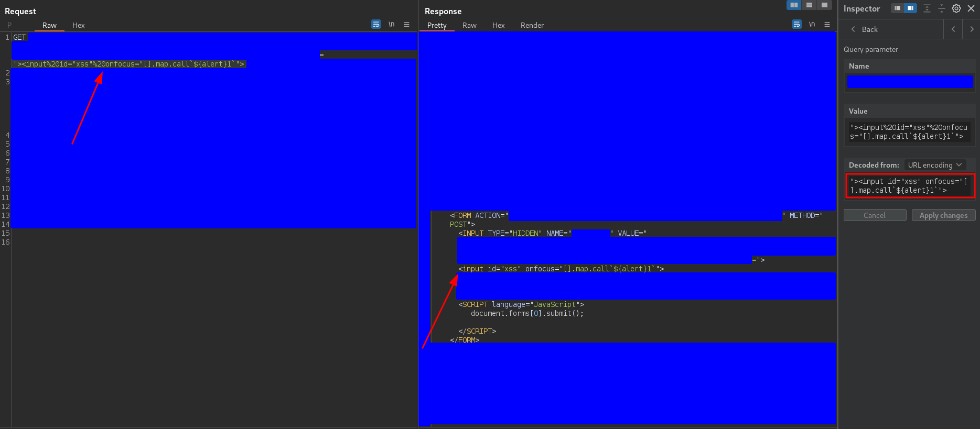
Task: Click the '<SCRIPT language="JavaScript">' line
Action: [521, 304]
